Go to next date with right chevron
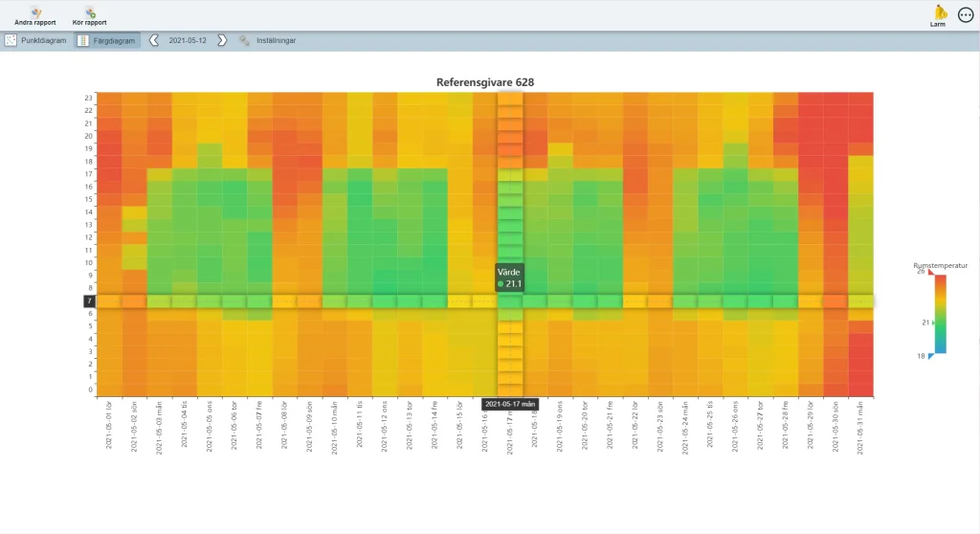This screenshot has width=980, height=534. (222, 40)
